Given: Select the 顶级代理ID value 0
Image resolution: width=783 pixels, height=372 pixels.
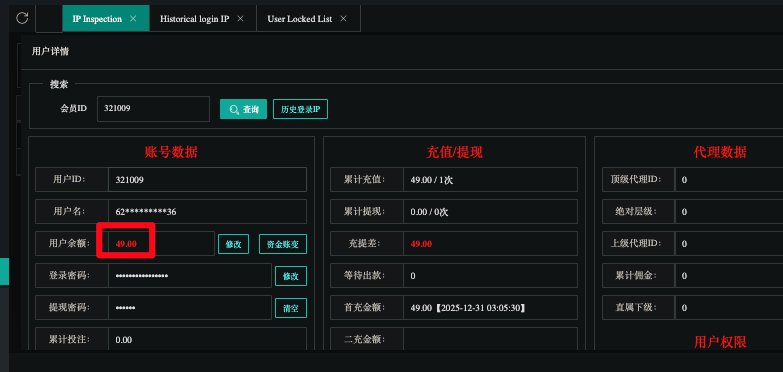Looking at the screenshot, I should [684, 180].
